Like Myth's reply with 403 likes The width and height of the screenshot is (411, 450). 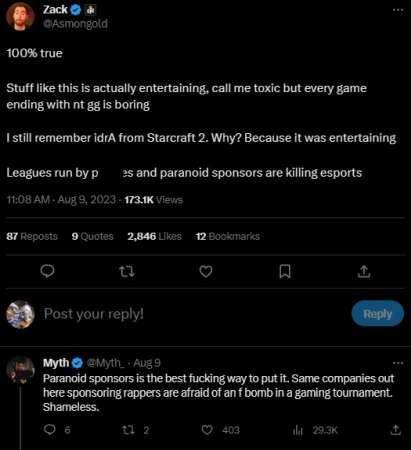207,430
